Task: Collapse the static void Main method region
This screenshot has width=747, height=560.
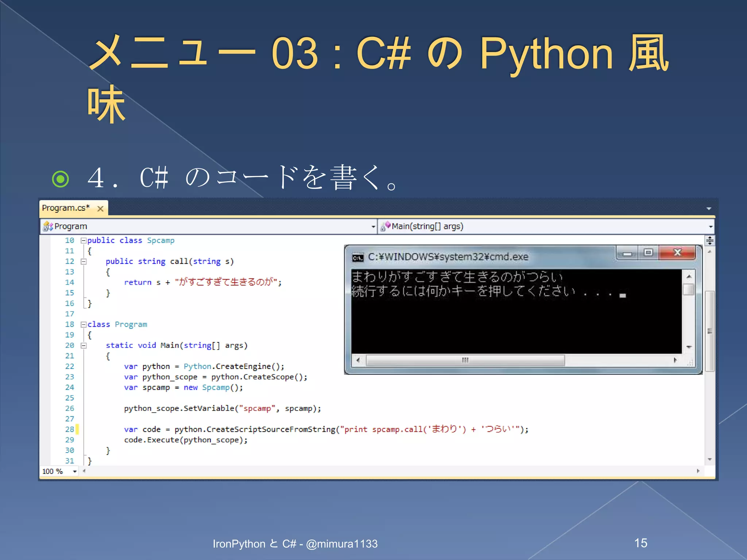Action: pyautogui.click(x=83, y=345)
